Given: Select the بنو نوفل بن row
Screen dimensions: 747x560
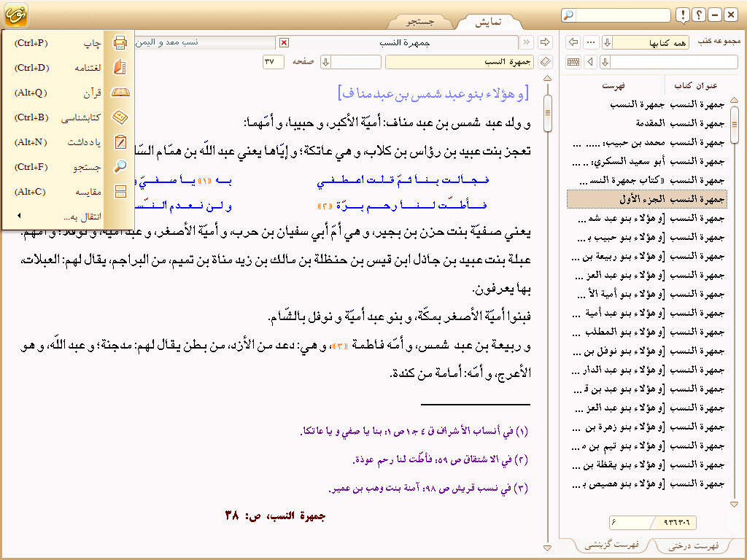Looking at the screenshot, I should pos(647,351).
